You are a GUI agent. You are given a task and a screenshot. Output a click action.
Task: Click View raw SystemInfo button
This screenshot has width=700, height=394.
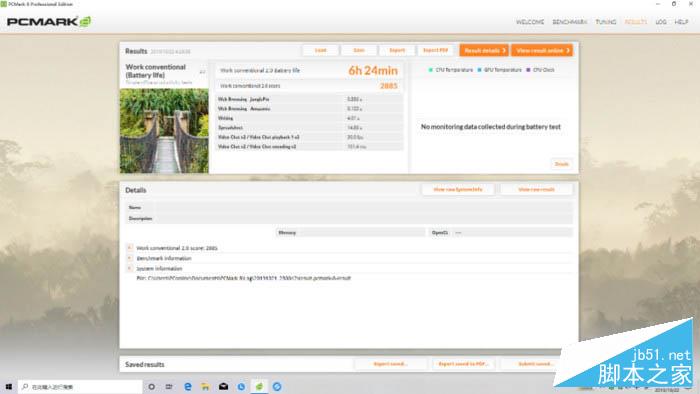coord(458,190)
